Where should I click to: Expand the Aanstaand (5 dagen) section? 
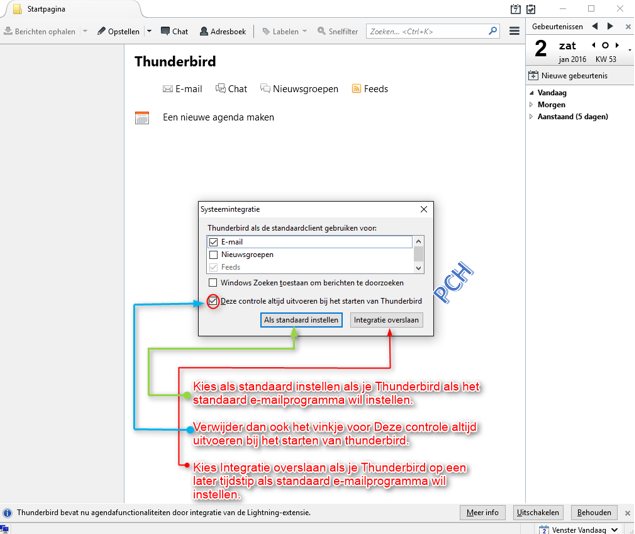[531, 117]
